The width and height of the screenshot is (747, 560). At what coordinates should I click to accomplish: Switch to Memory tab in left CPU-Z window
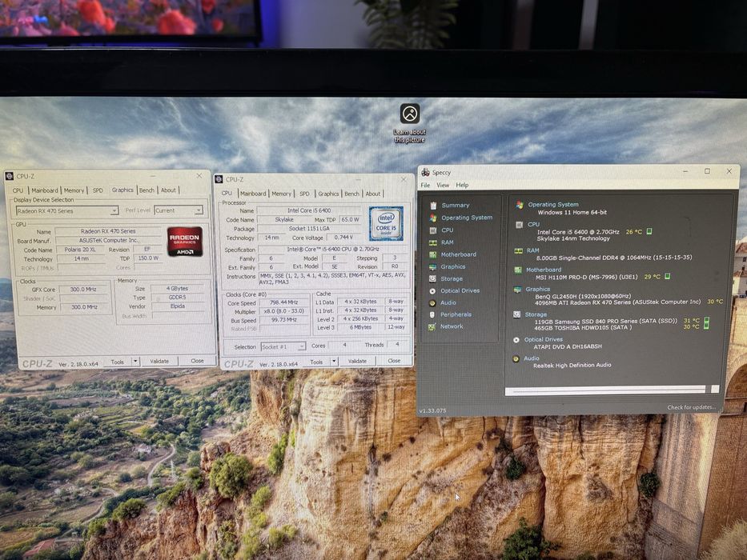tap(74, 190)
